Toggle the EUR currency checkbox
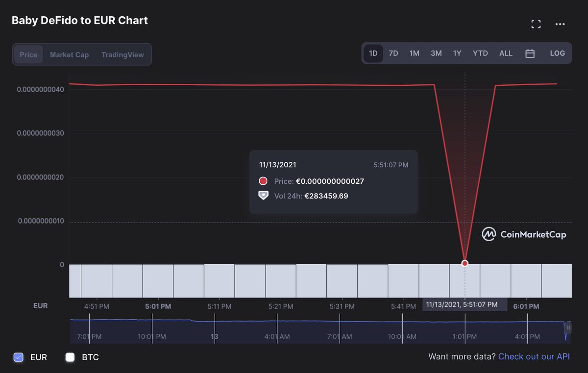This screenshot has width=588, height=373. point(19,357)
